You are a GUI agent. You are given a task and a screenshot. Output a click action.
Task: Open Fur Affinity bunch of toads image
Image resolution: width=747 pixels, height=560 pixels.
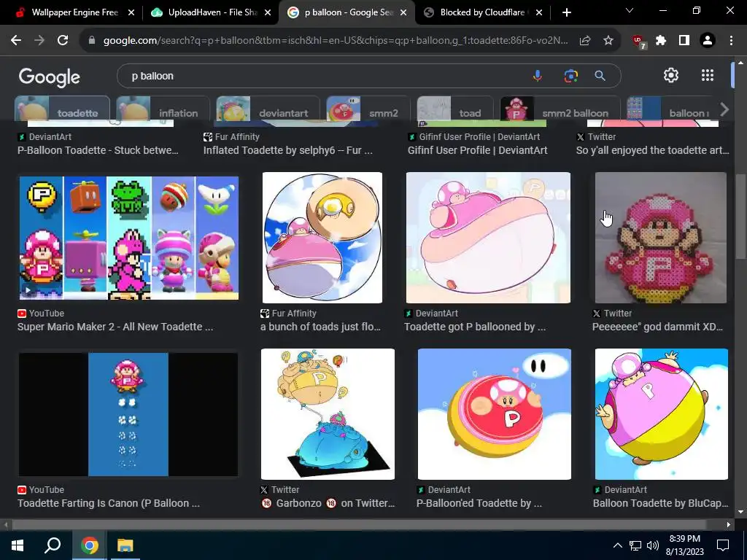point(322,238)
